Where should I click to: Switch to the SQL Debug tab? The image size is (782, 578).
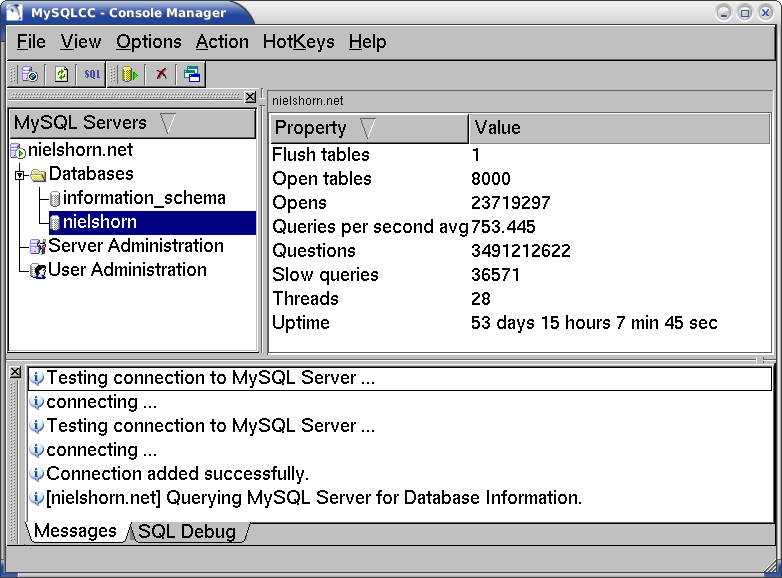click(x=187, y=532)
